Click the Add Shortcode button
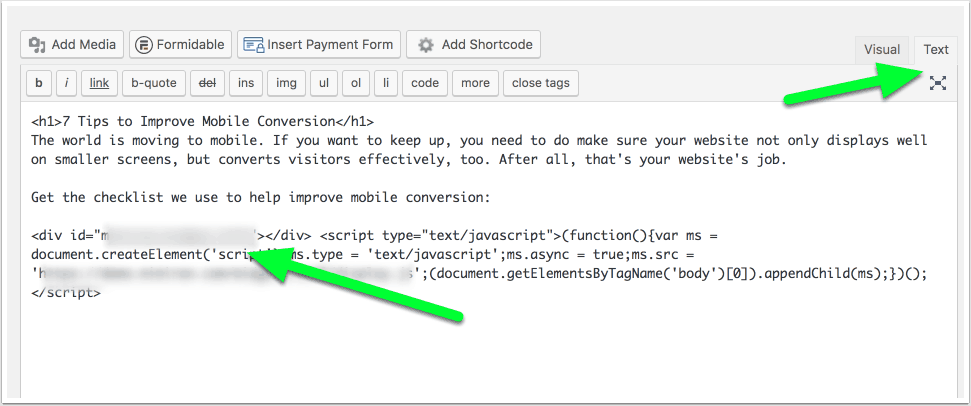The image size is (971, 406). (x=474, y=45)
